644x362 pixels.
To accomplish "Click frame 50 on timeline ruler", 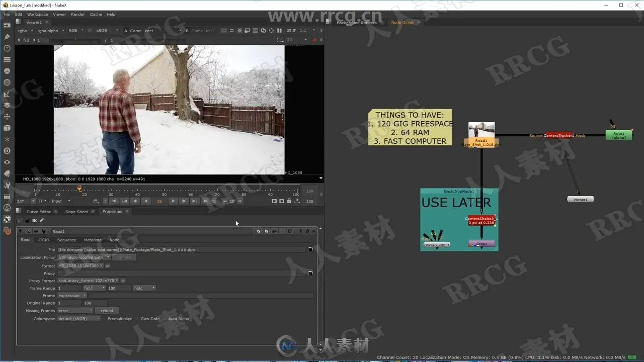I will pyautogui.click(x=164, y=191).
